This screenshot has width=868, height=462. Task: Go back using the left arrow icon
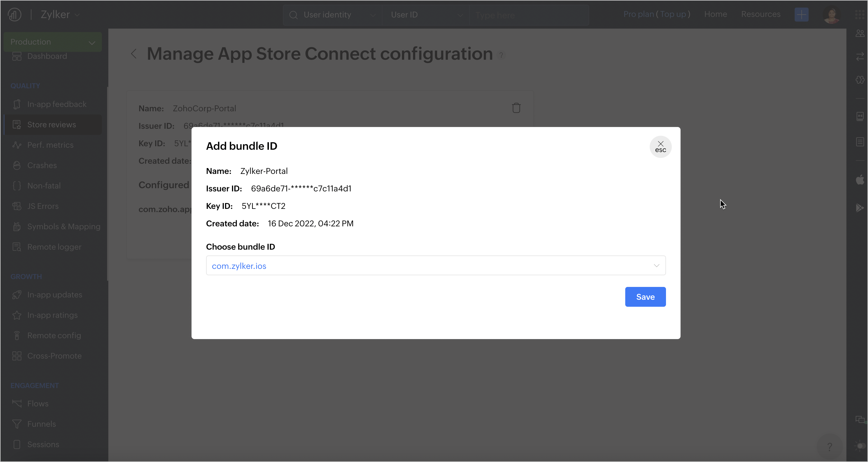click(x=134, y=54)
